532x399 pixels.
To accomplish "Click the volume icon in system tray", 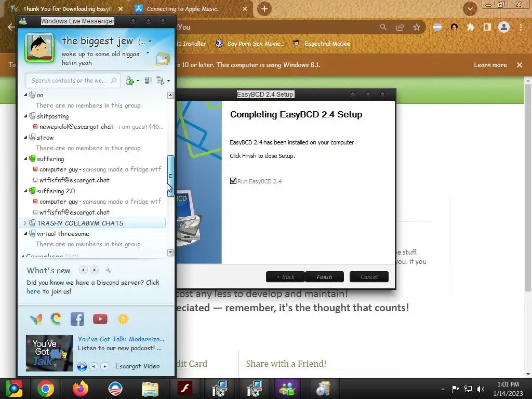I will 481,389.
